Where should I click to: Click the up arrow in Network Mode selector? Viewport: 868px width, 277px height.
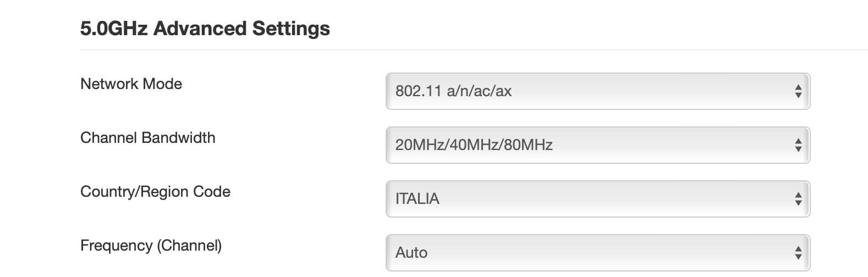pyautogui.click(x=798, y=87)
